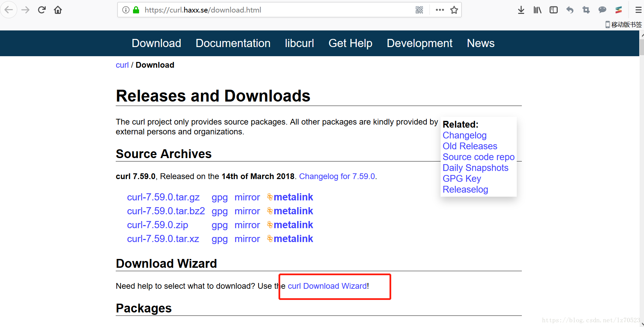The width and height of the screenshot is (644, 327).
Task: Open page actions three-dots menu
Action: (x=440, y=10)
